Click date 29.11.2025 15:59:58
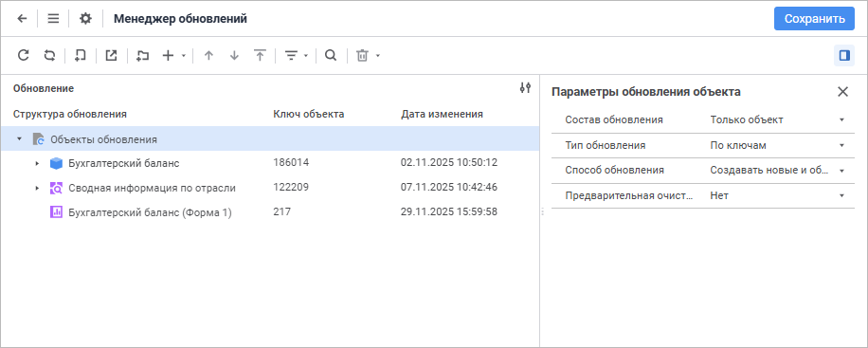 coord(449,211)
